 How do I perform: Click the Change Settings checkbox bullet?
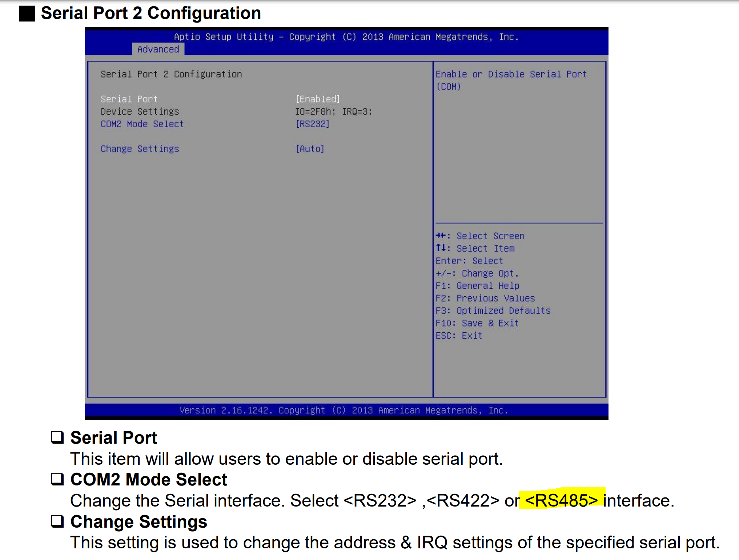pos(57,521)
